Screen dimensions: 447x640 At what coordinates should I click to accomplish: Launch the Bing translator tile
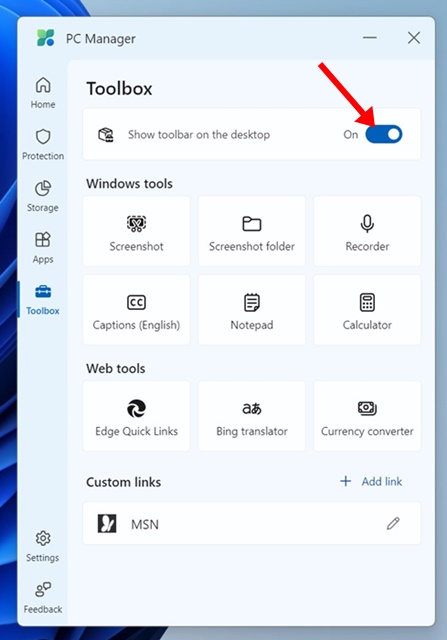[252, 416]
